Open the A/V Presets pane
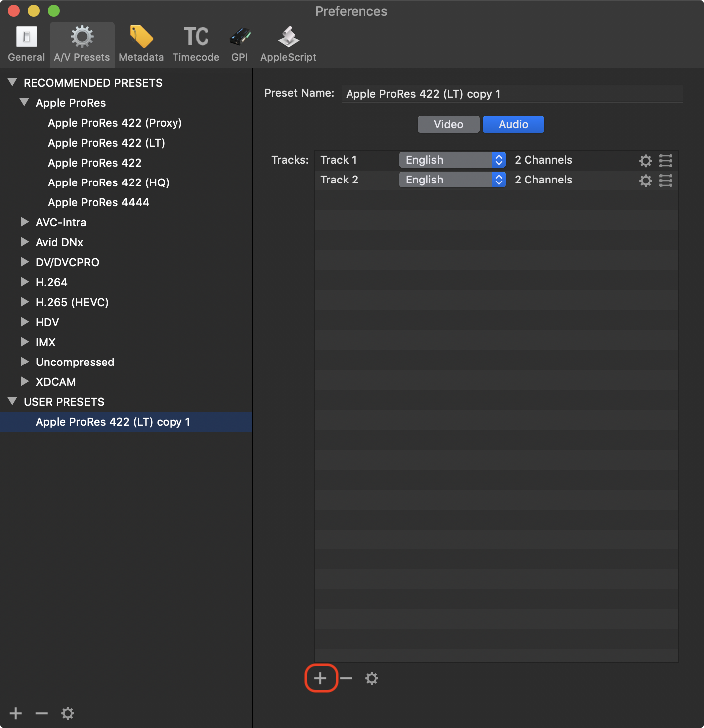 pyautogui.click(x=82, y=44)
